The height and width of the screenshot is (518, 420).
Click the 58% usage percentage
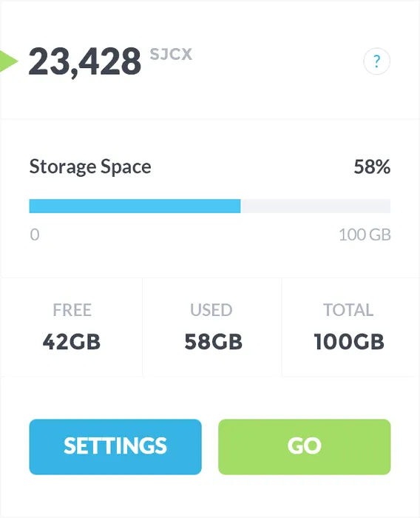tap(372, 166)
